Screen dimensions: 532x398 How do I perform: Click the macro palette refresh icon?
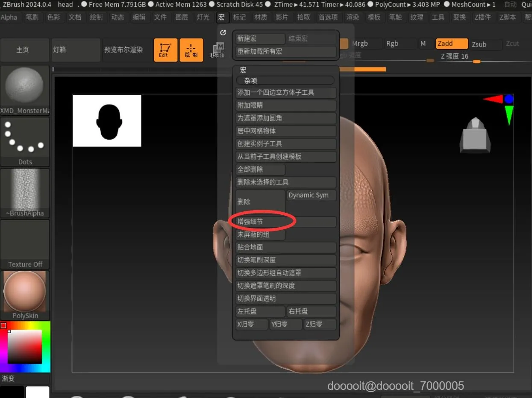[x=223, y=33]
